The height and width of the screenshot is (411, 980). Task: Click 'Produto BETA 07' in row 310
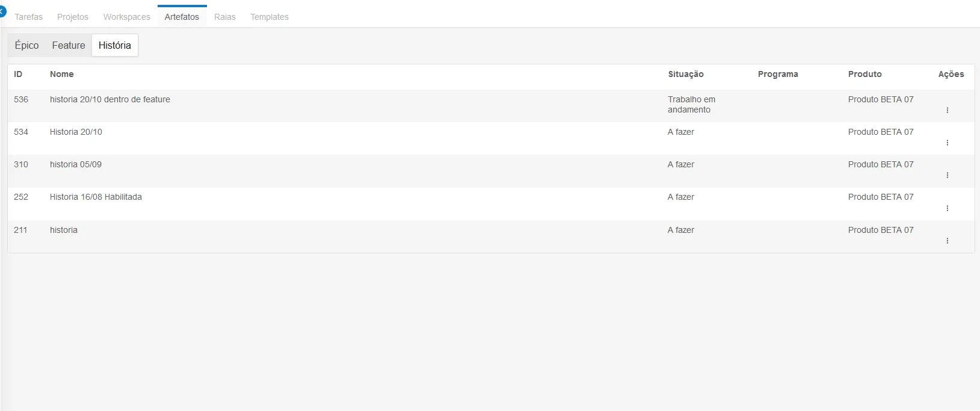tap(881, 164)
